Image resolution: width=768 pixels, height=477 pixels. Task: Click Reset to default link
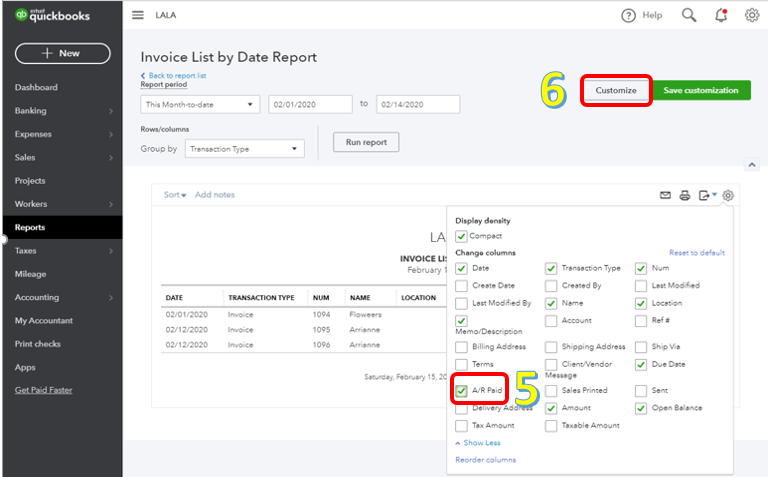[x=697, y=253]
